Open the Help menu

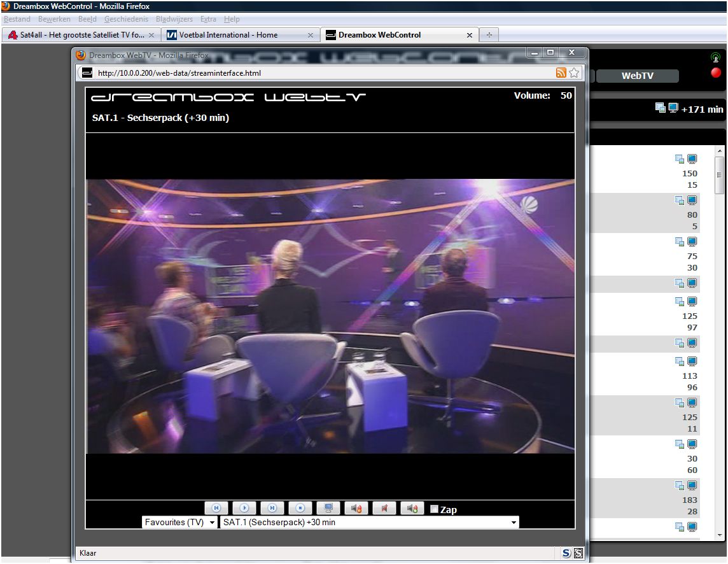[x=232, y=19]
